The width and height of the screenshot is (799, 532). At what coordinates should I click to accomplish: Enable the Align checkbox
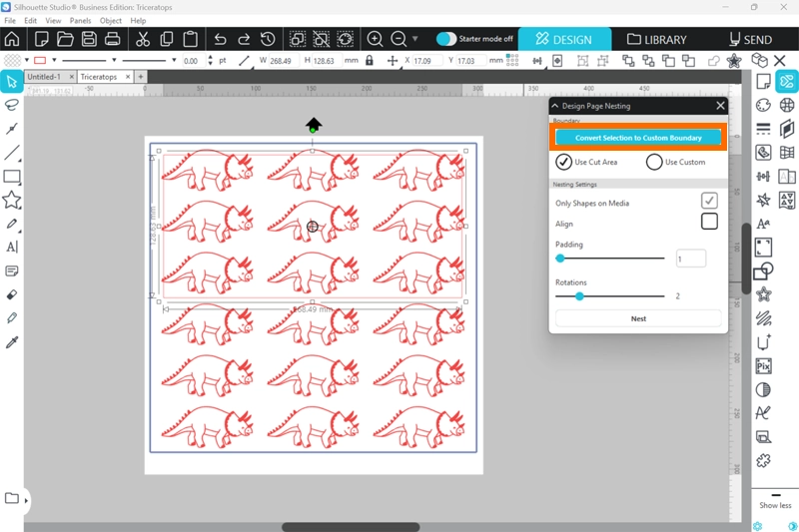(x=709, y=222)
